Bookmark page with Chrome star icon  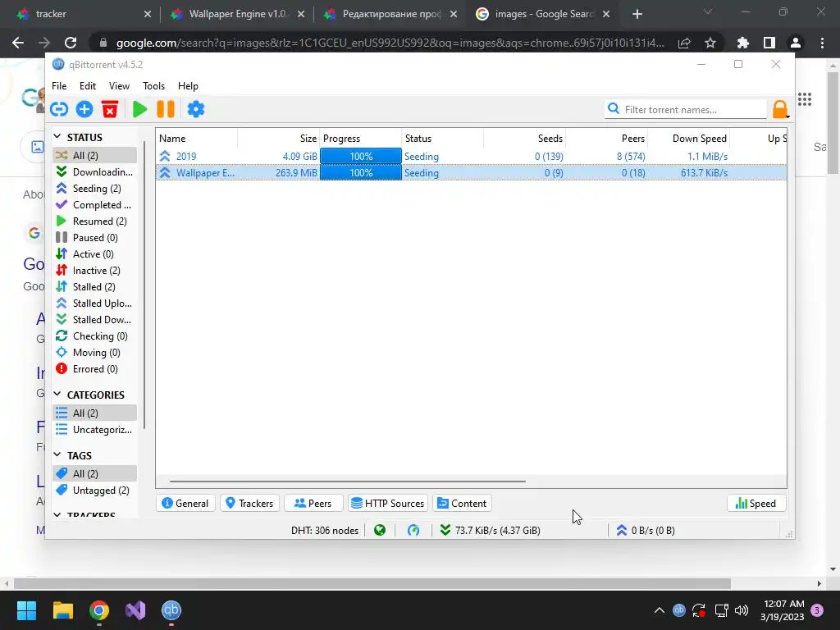coord(710,43)
